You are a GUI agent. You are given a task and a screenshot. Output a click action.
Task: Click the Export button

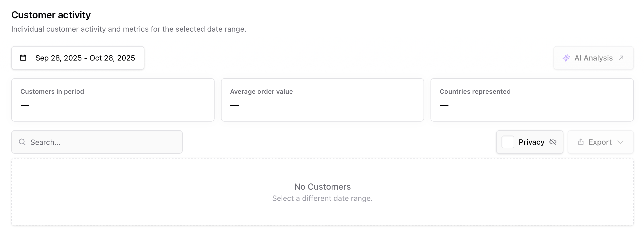601,142
